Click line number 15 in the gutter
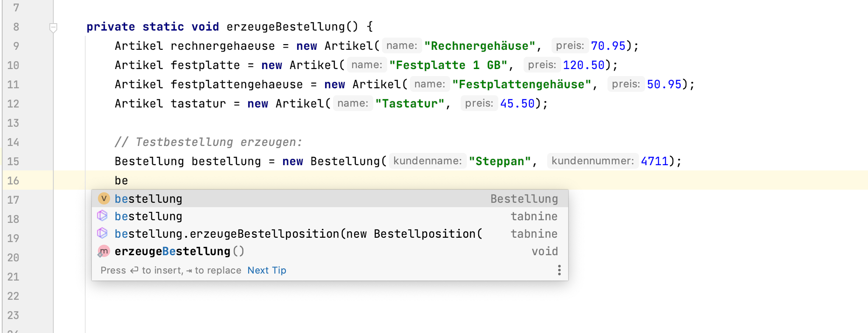The height and width of the screenshot is (333, 868). 13,161
